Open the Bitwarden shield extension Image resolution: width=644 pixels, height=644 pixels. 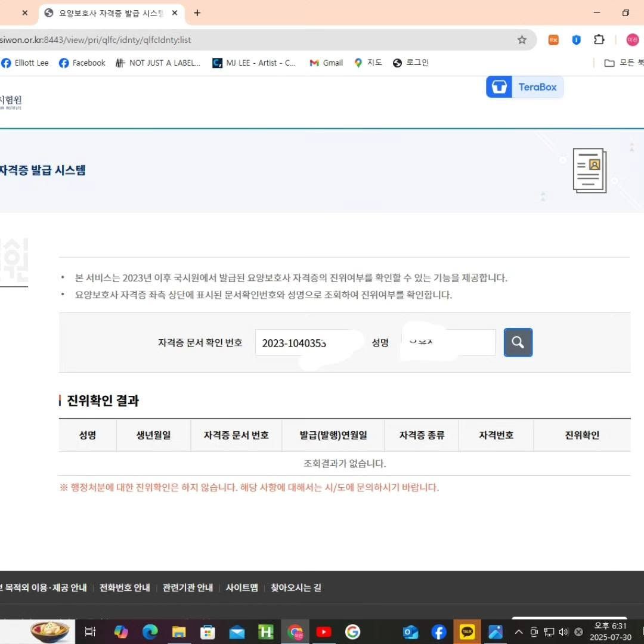pyautogui.click(x=576, y=40)
